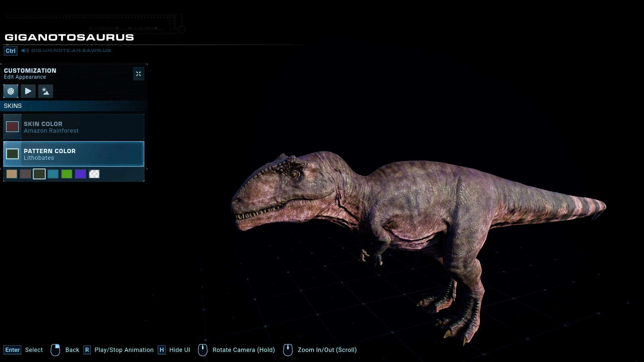Image resolution: width=644 pixels, height=362 pixels.
Task: Select the checkered no-pattern swatch
Action: pyautogui.click(x=94, y=174)
